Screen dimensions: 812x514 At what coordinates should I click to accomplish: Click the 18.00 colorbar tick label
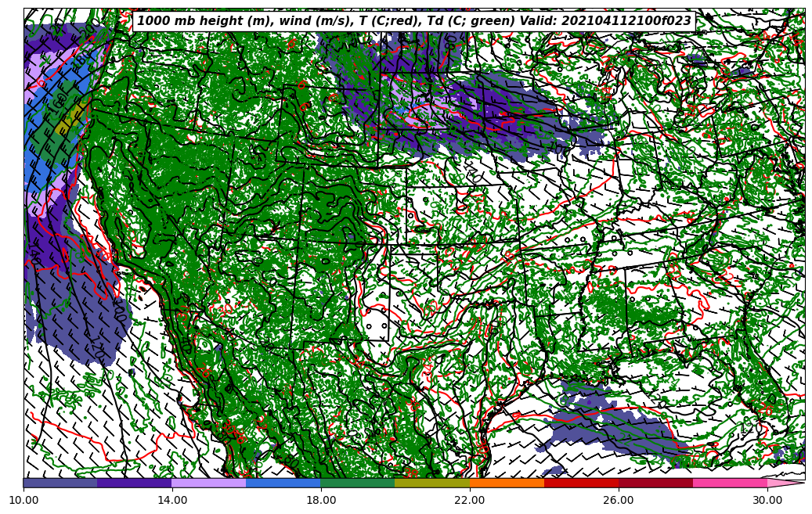click(x=321, y=499)
